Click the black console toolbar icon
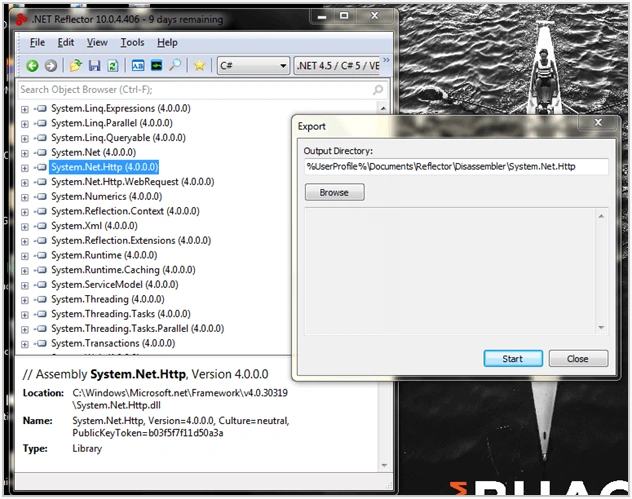The width and height of the screenshot is (632, 499). 156,65
